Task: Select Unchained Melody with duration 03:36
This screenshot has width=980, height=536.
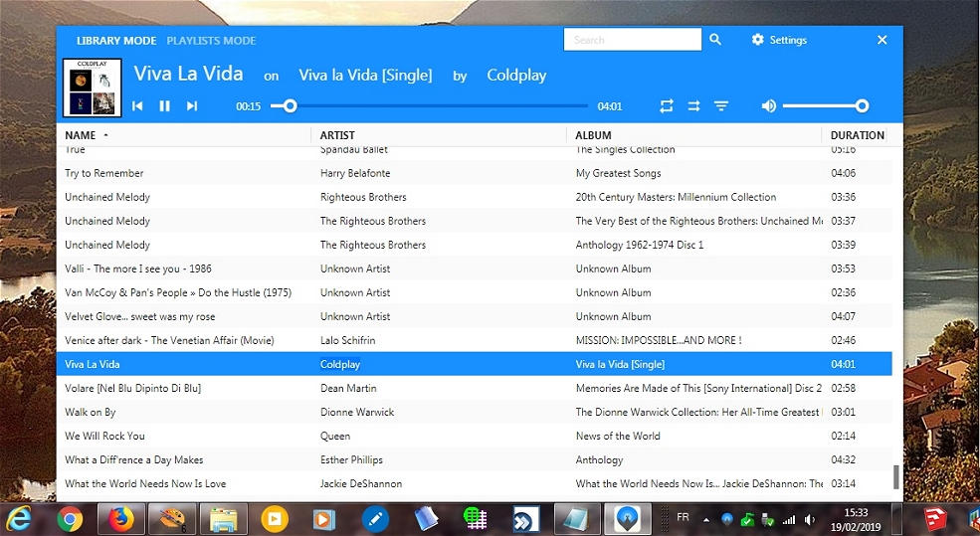Action: 475,197
